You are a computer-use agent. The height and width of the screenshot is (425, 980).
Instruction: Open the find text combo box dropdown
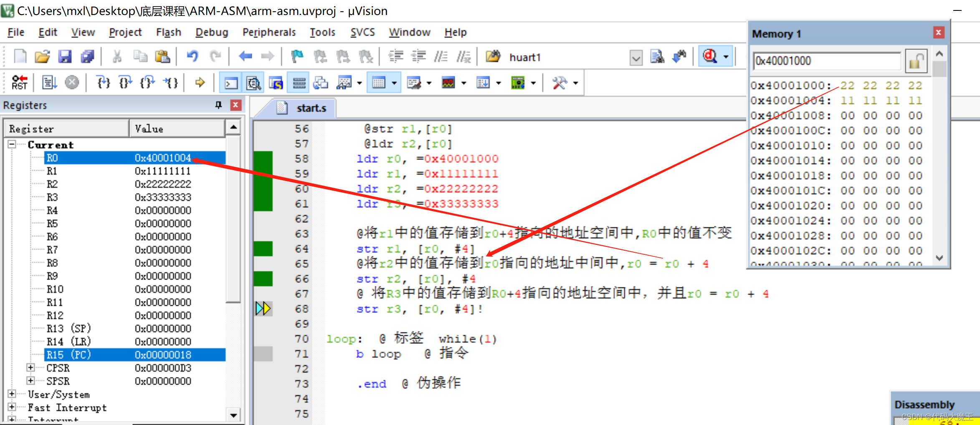click(x=636, y=58)
